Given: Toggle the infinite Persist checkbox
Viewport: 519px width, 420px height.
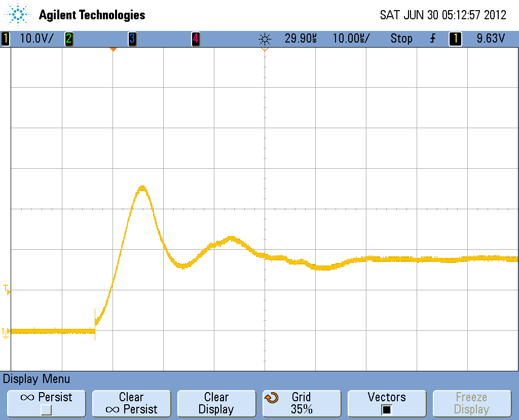Looking at the screenshot, I should point(46,409).
